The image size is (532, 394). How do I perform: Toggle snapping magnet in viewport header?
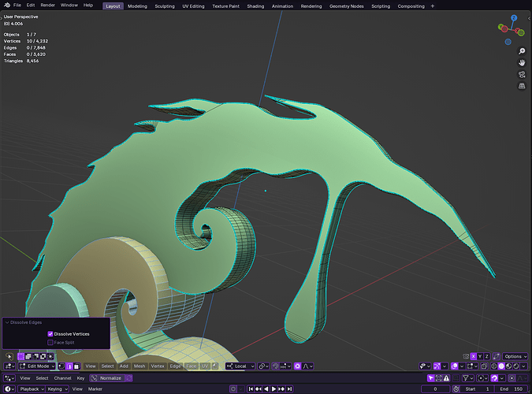[276, 366]
